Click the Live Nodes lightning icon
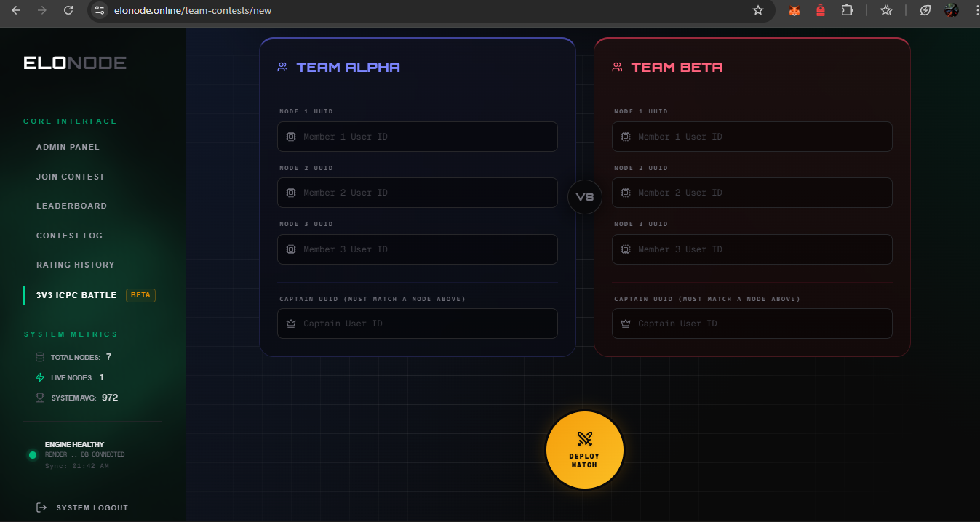The image size is (980, 522). point(40,377)
